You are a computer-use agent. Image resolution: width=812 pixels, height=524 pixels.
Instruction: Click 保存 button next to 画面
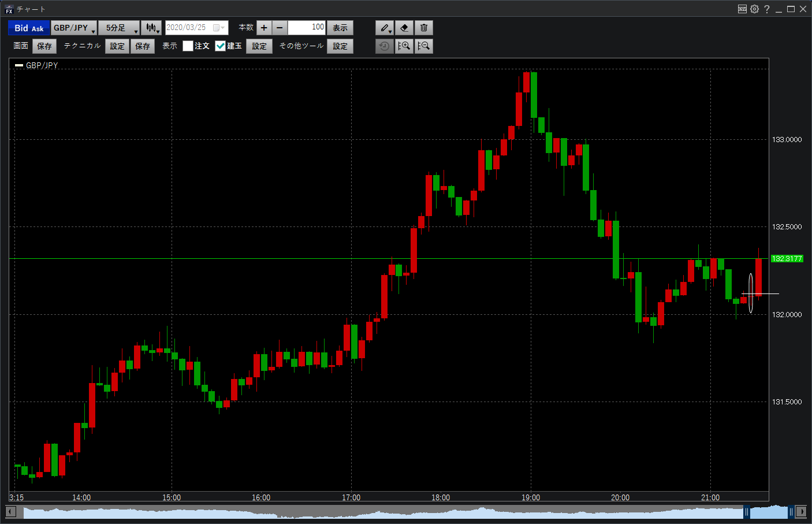coord(44,46)
